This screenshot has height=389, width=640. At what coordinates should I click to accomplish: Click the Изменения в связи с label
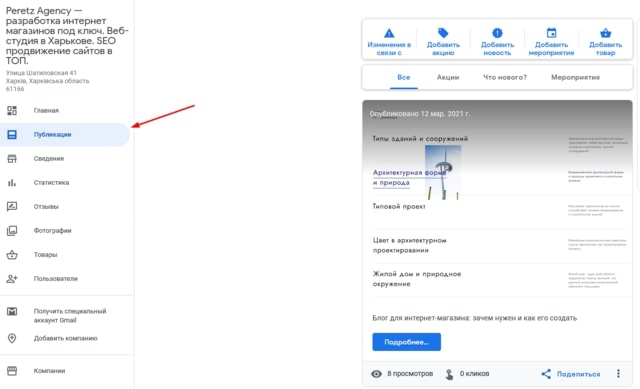[389, 49]
